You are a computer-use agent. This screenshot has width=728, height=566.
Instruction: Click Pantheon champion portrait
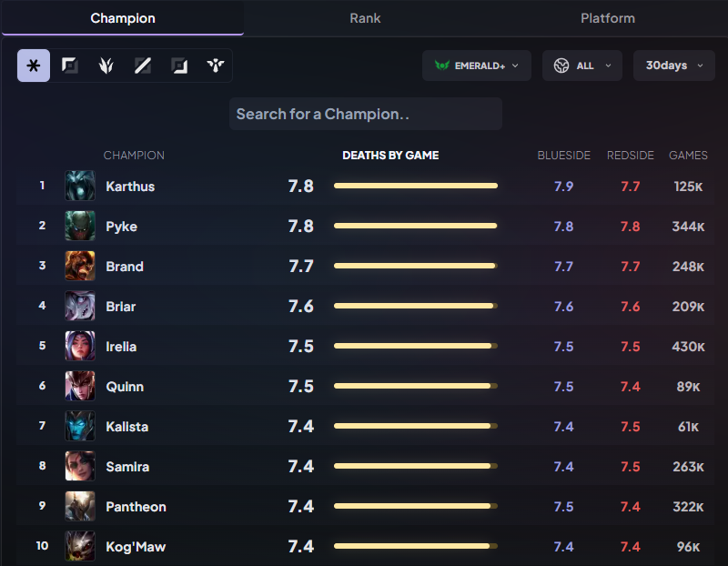[80, 506]
